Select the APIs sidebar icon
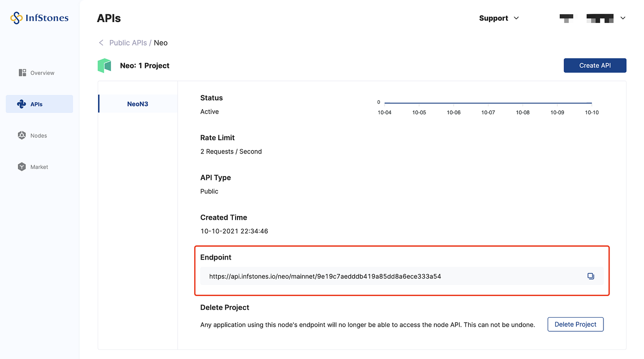Screen dimensions: 644x359 (x=22, y=104)
